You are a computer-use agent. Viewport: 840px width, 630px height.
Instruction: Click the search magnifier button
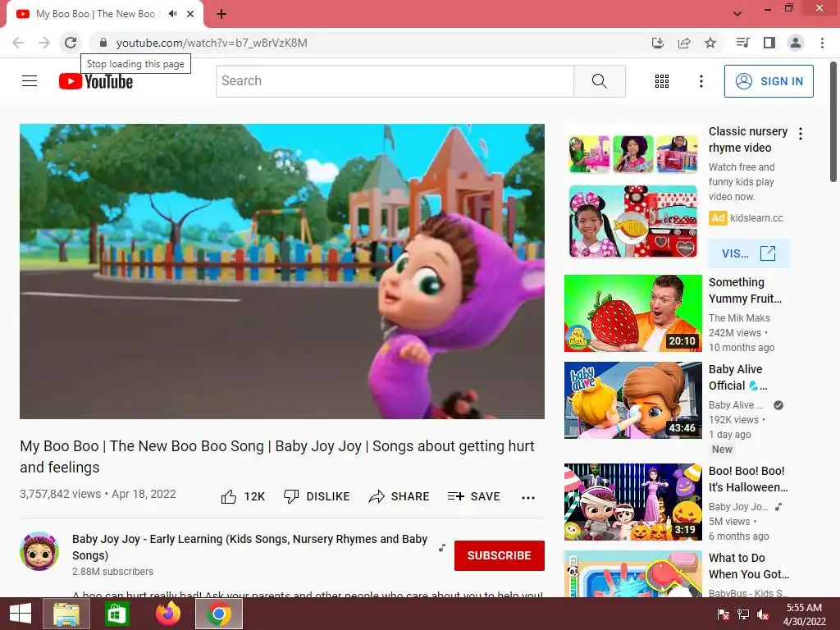600,81
